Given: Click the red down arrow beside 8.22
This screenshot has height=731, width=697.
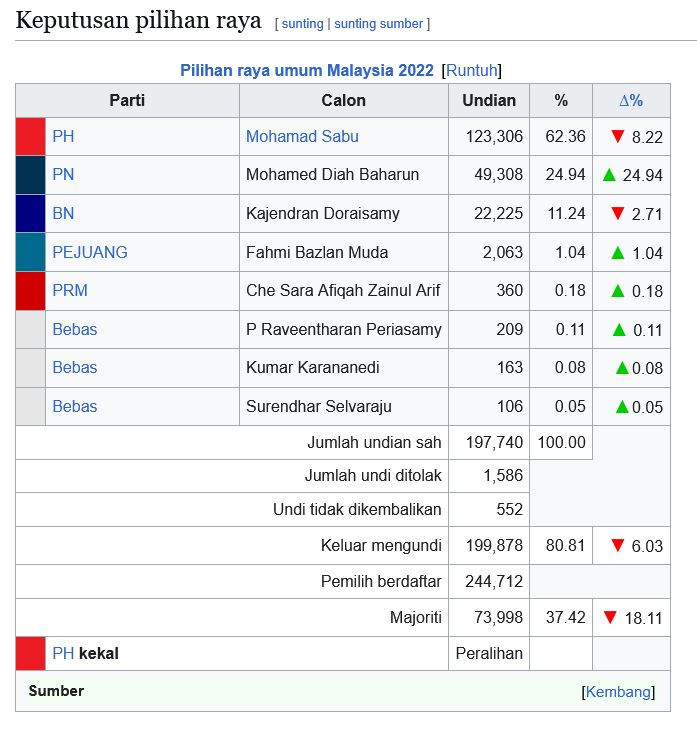Looking at the screenshot, I should [x=617, y=136].
